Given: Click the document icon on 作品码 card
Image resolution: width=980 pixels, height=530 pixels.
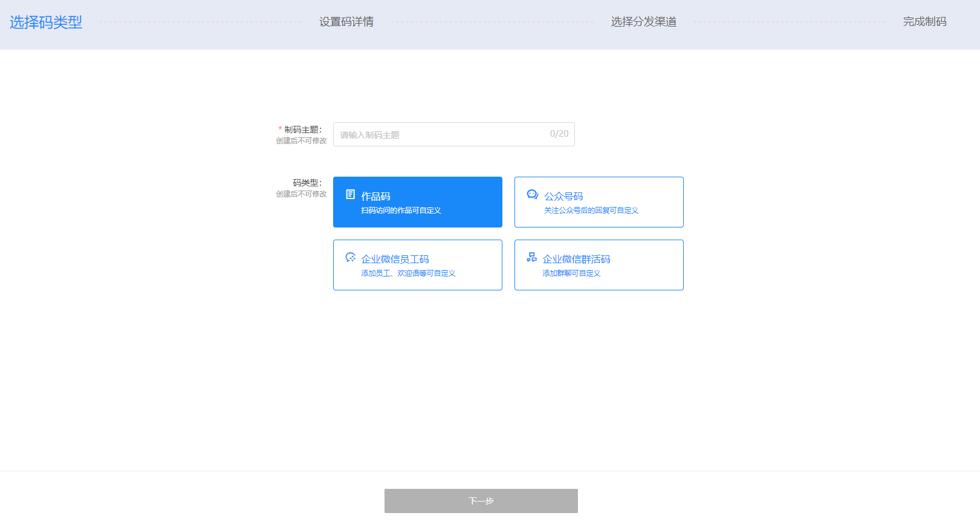Looking at the screenshot, I should 350,194.
